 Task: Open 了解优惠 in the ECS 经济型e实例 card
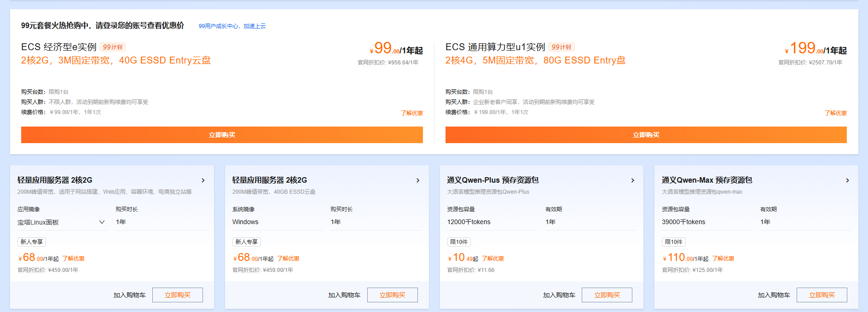tap(411, 113)
